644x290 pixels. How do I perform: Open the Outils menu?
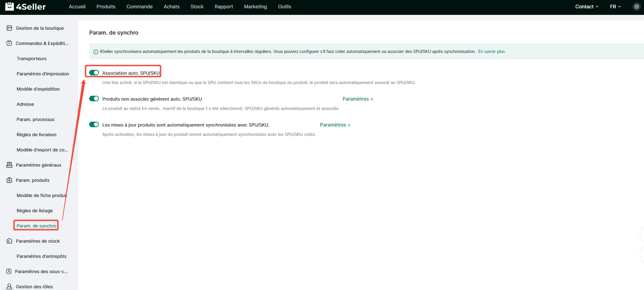click(284, 7)
